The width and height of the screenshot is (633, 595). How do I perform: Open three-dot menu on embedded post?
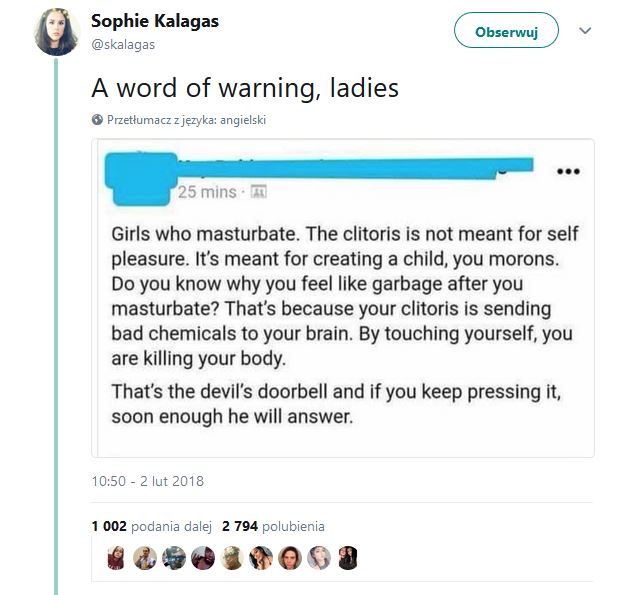point(568,172)
